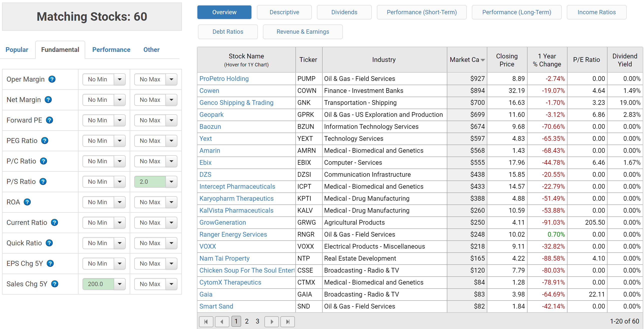The height and width of the screenshot is (329, 644).
Task: Show Performance (Short-Term) view
Action: pos(422,12)
